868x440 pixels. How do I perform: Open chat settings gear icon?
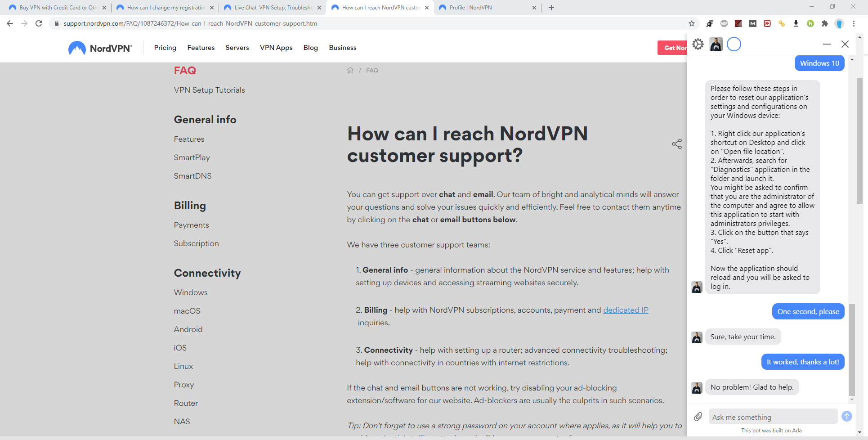(x=698, y=44)
